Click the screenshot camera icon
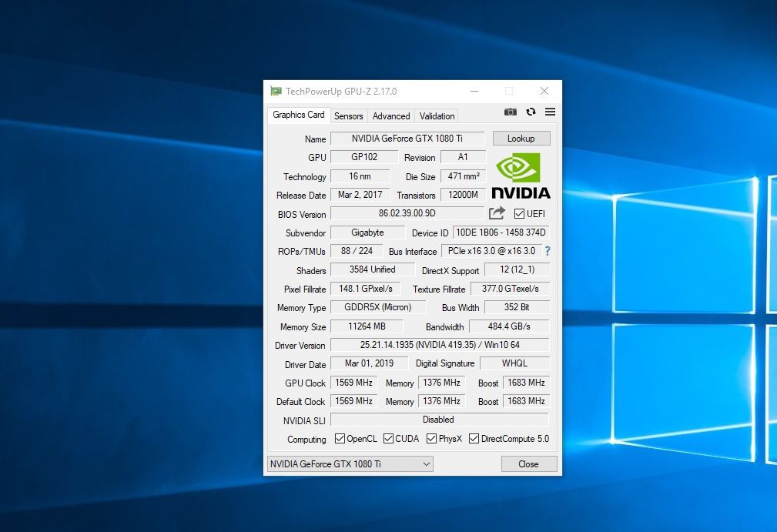The image size is (777, 532). [x=511, y=112]
